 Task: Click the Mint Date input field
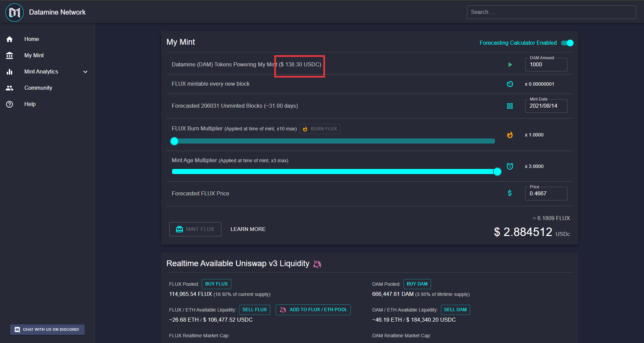[x=546, y=106]
